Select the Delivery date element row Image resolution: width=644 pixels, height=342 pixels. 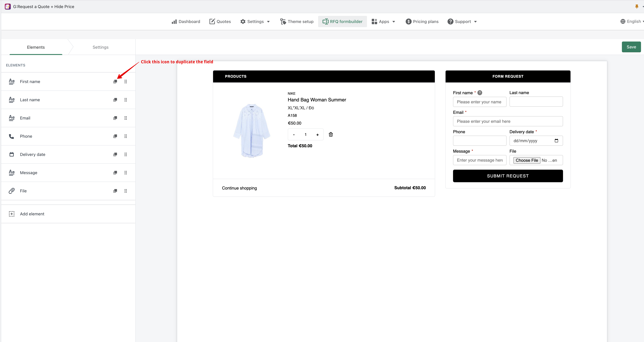pos(68,154)
